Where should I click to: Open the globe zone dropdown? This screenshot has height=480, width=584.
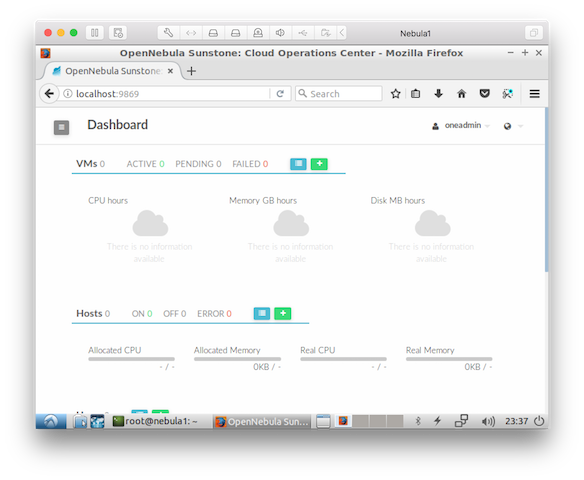(513, 126)
